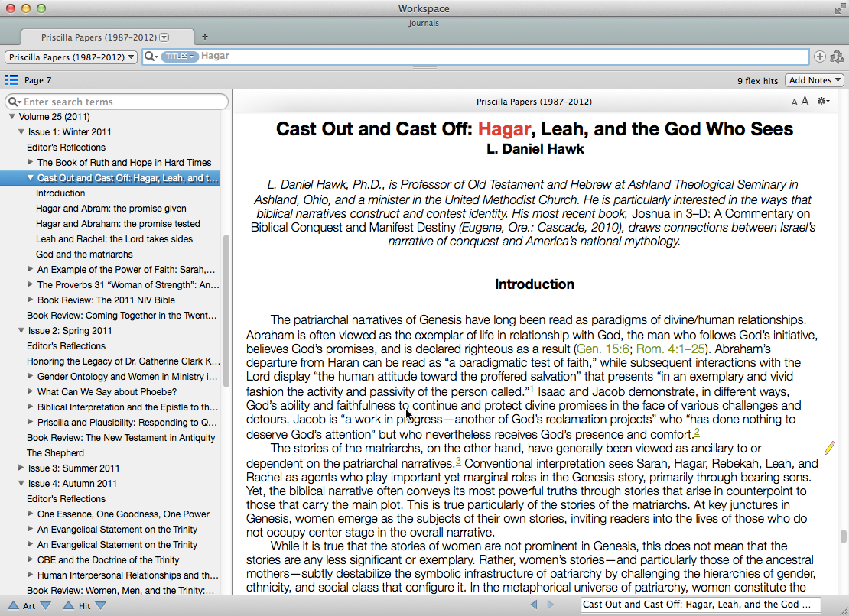The height and width of the screenshot is (616, 849).
Task: Open footnote 2 reference
Action: tap(697, 432)
